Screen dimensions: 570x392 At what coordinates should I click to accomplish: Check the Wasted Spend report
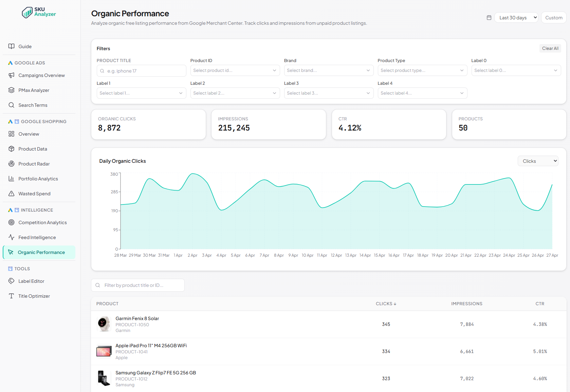(34, 193)
